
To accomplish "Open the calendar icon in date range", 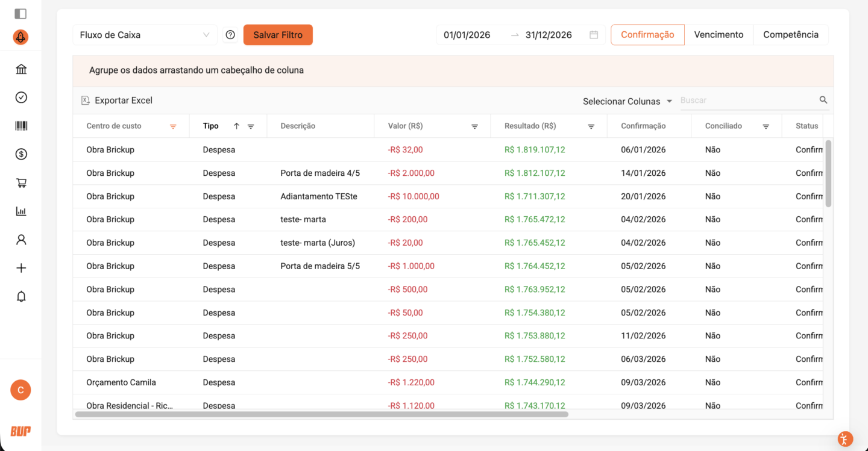I will 594,35.
